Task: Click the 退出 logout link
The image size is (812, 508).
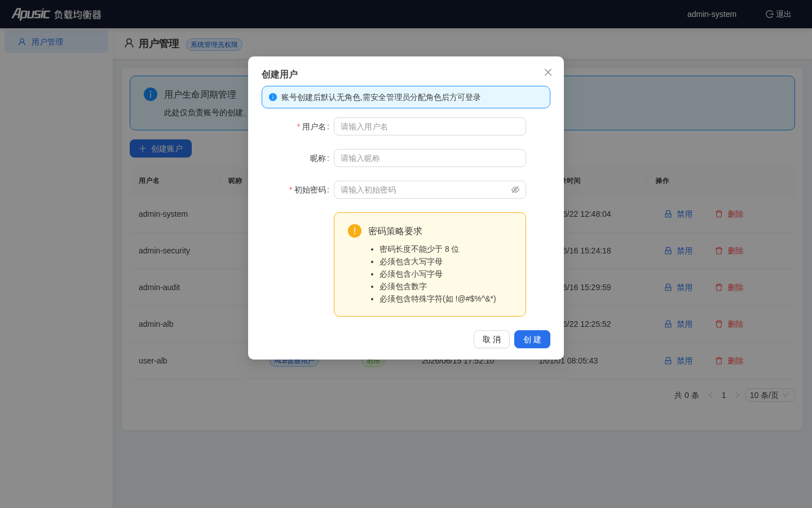Action: point(778,14)
